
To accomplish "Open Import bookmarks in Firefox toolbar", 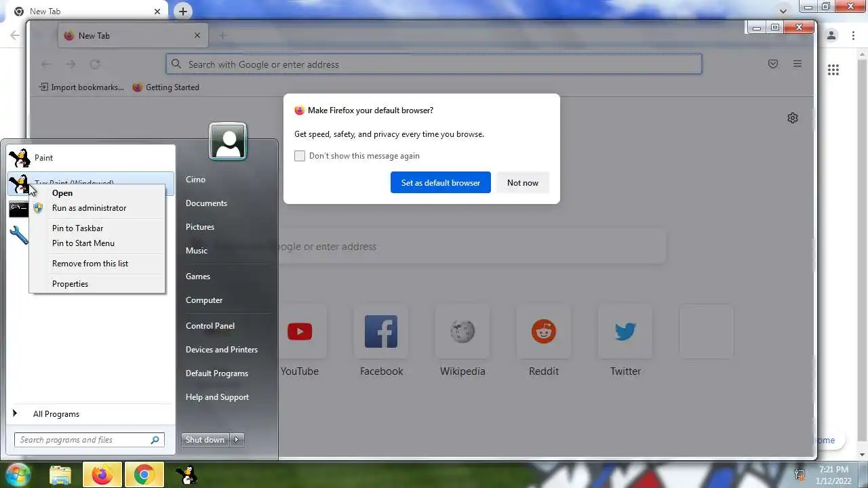I will pos(81,87).
